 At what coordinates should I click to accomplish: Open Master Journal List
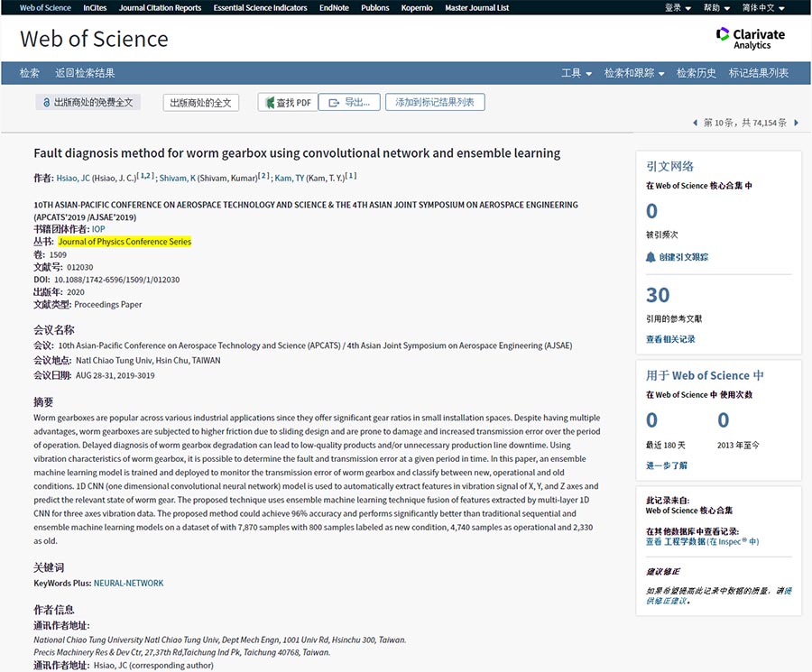tap(477, 8)
